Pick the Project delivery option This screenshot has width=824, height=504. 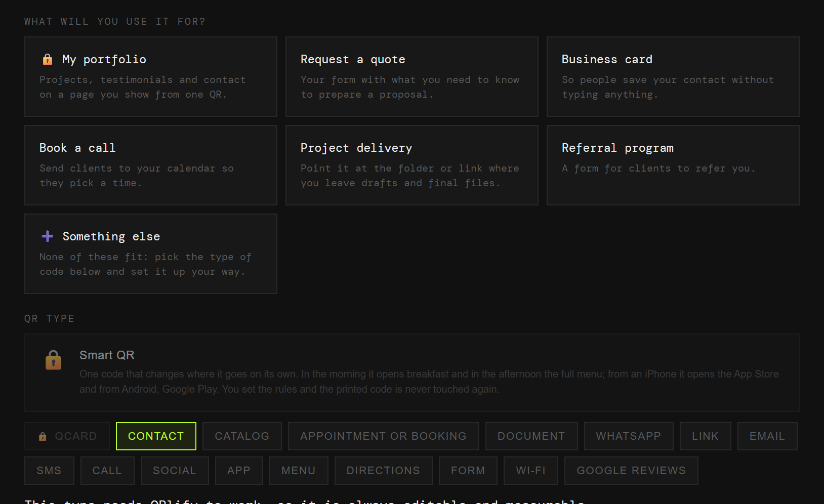pos(412,165)
